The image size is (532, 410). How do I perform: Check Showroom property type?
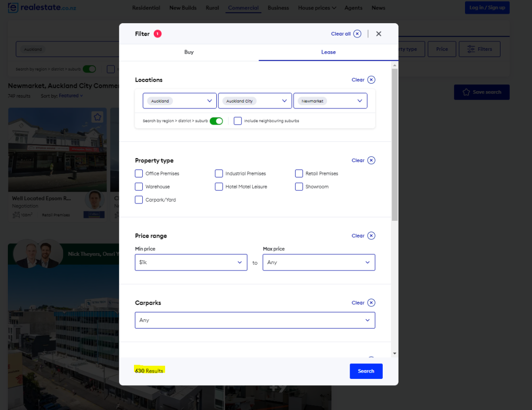[x=299, y=187]
